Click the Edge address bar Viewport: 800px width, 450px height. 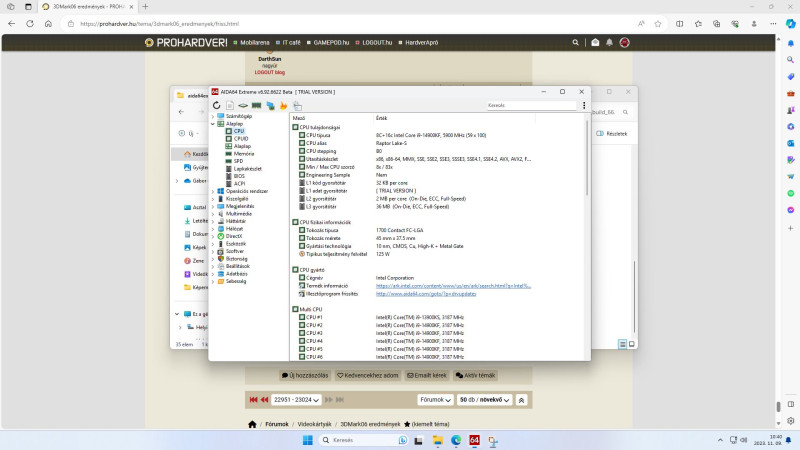point(352,23)
